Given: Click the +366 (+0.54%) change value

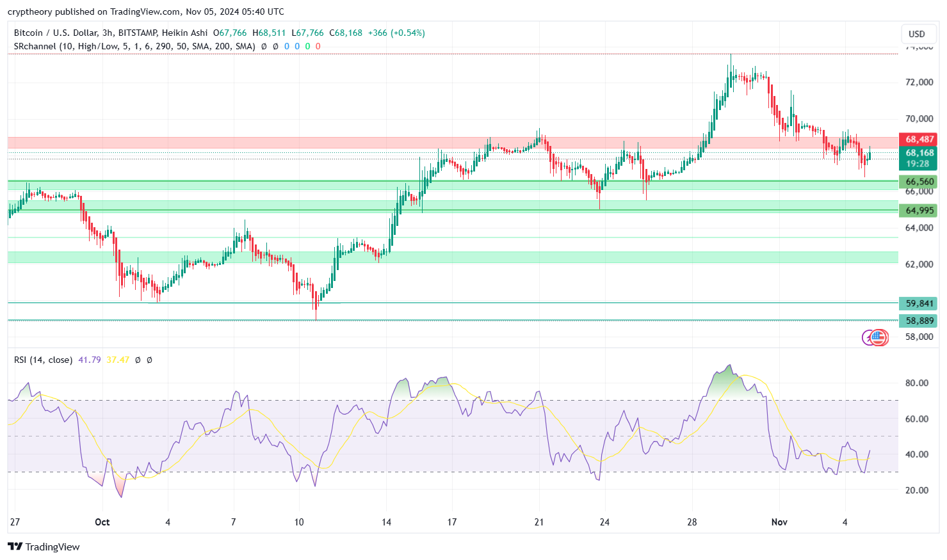Looking at the screenshot, I should [396, 33].
